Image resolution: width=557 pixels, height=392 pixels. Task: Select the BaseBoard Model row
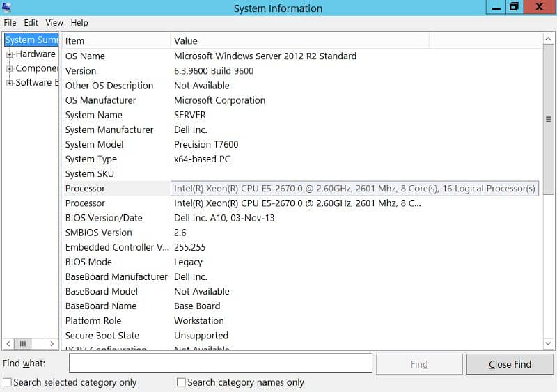(x=301, y=292)
